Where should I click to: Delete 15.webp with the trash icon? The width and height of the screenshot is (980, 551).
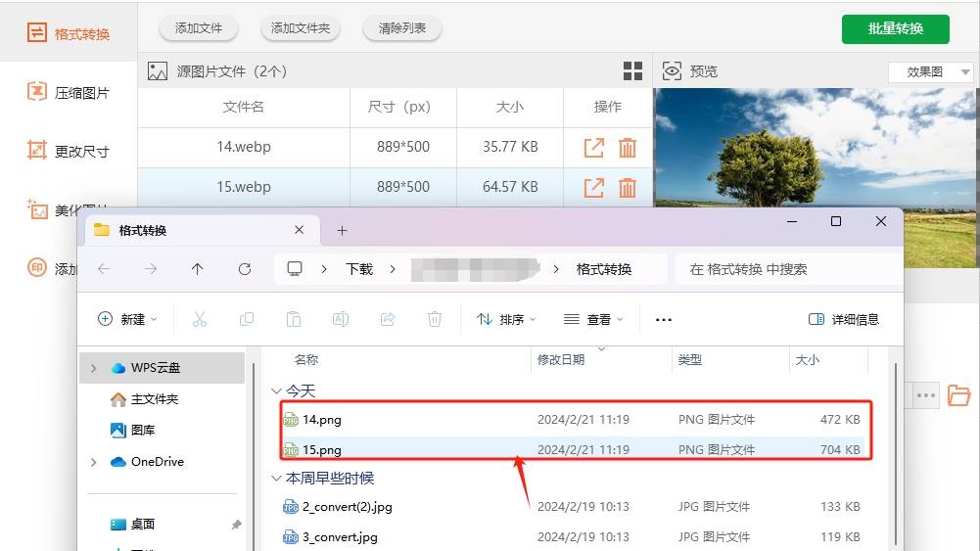click(x=627, y=187)
